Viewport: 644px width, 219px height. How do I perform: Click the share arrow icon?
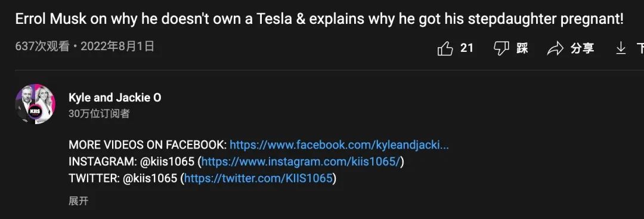(555, 49)
